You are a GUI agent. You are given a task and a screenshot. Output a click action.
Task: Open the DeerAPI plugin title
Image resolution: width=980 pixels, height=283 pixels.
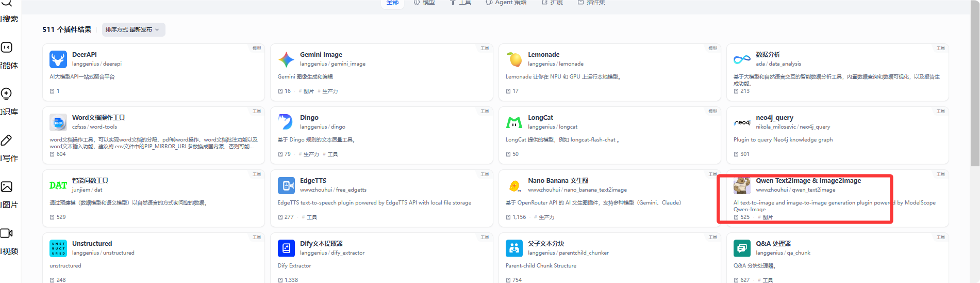pyautogui.click(x=85, y=55)
